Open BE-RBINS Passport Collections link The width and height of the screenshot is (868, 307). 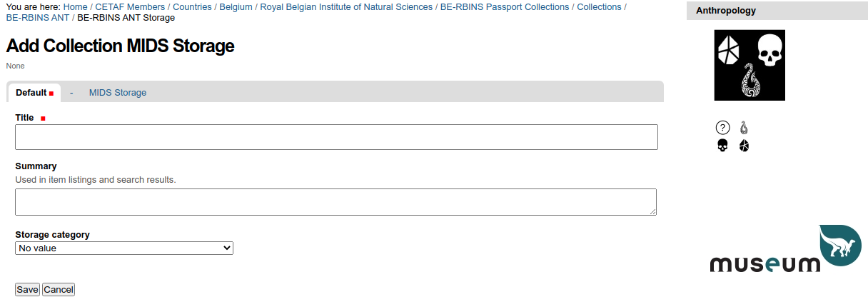pyautogui.click(x=505, y=6)
